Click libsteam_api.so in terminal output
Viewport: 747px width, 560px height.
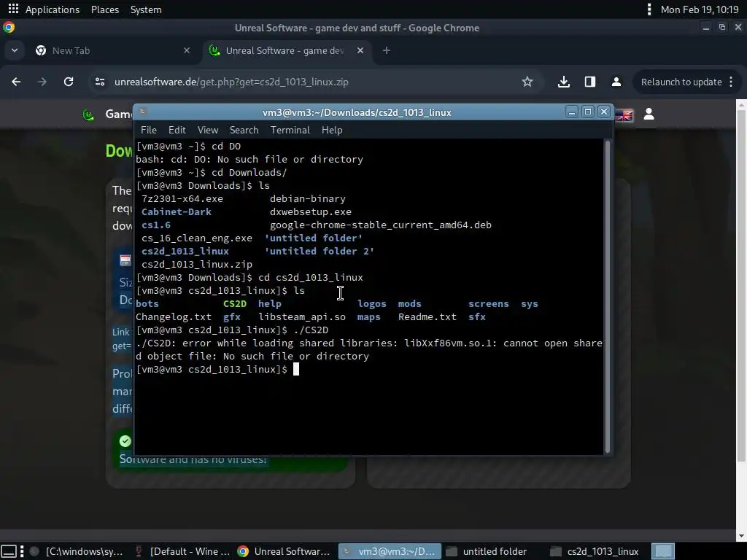pyautogui.click(x=302, y=317)
